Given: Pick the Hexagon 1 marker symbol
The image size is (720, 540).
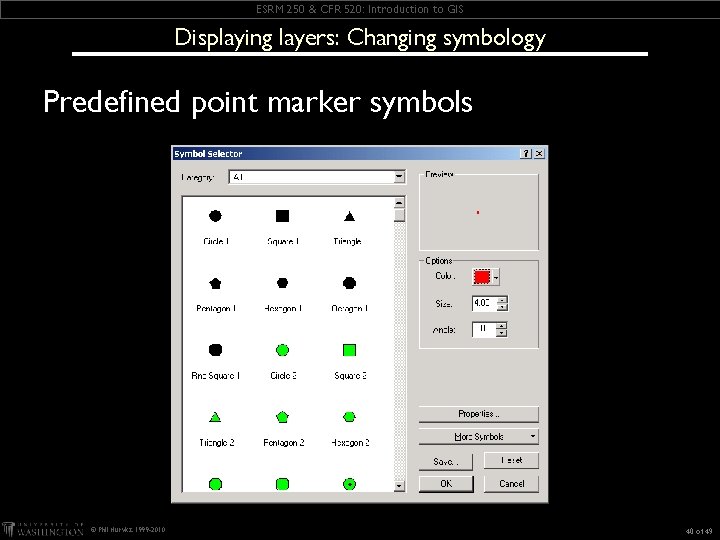Looking at the screenshot, I should coord(282,283).
